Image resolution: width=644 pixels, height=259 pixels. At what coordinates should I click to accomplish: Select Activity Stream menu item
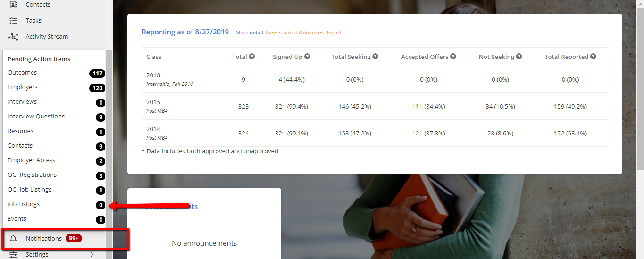coord(47,37)
